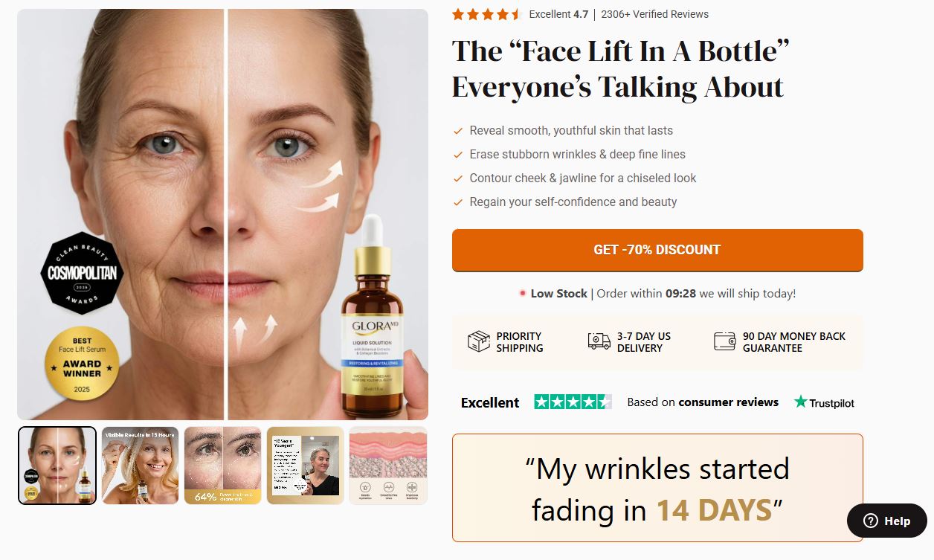Click the consumer reviews text link
The height and width of the screenshot is (560, 934).
coord(729,402)
